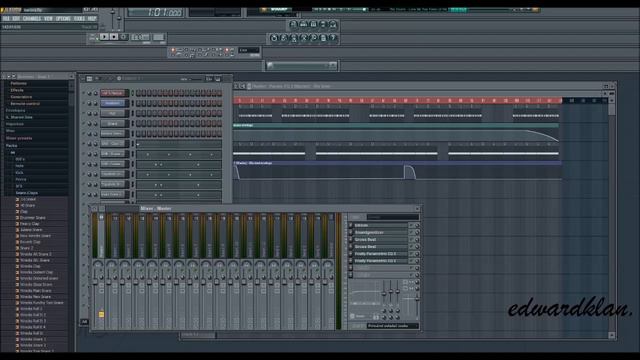
Task: Click fourth icon in upper shortcut row
Action: point(323,24)
